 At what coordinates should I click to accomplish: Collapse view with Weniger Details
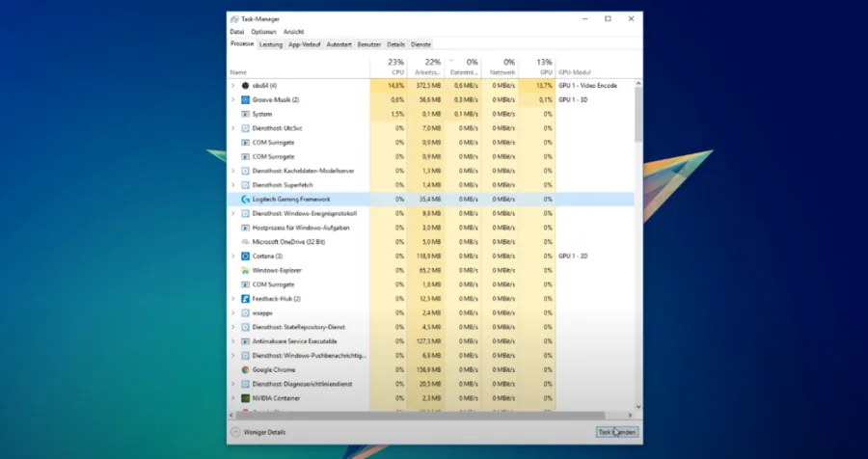tap(258, 432)
